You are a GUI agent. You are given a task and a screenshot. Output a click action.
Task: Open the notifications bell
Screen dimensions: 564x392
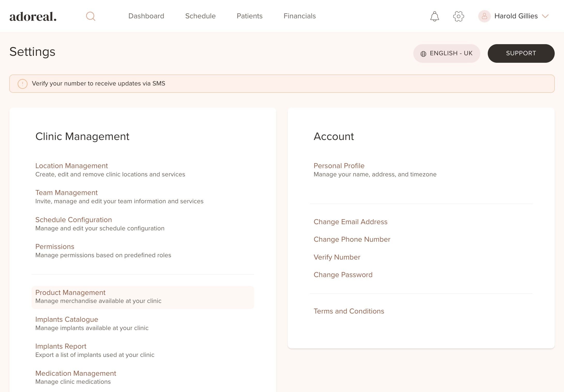435,16
